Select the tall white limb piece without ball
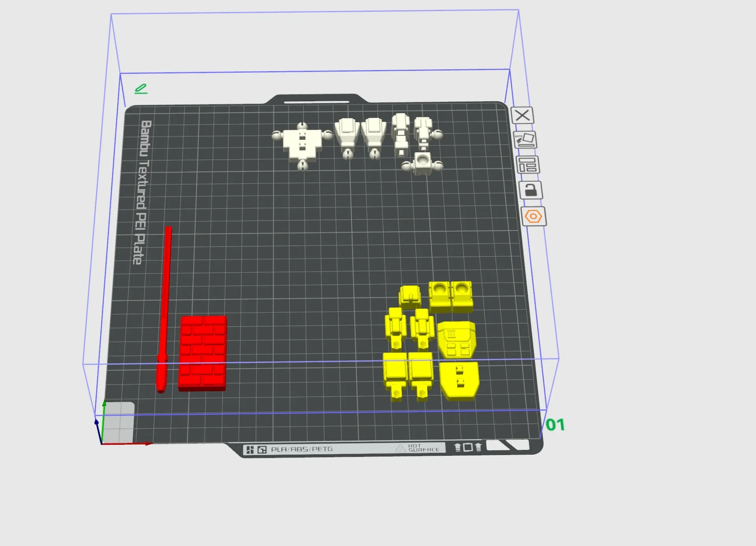 [401, 135]
